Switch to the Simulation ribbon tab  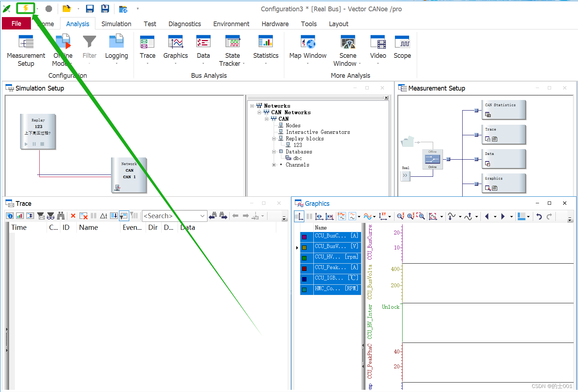point(116,24)
